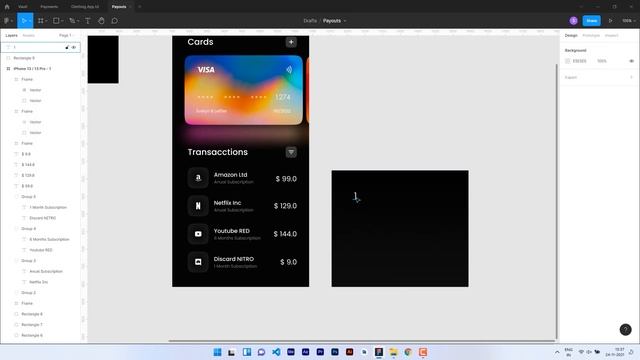Open Google Chrome from taskbar
Screen dimensions: 640x360
[408, 352]
